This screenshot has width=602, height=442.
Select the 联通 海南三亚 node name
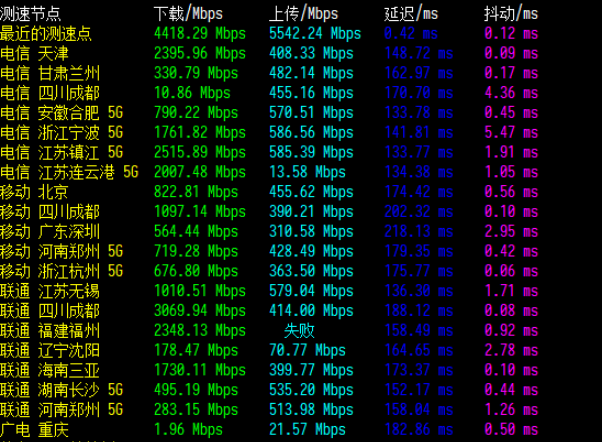tap(49, 369)
